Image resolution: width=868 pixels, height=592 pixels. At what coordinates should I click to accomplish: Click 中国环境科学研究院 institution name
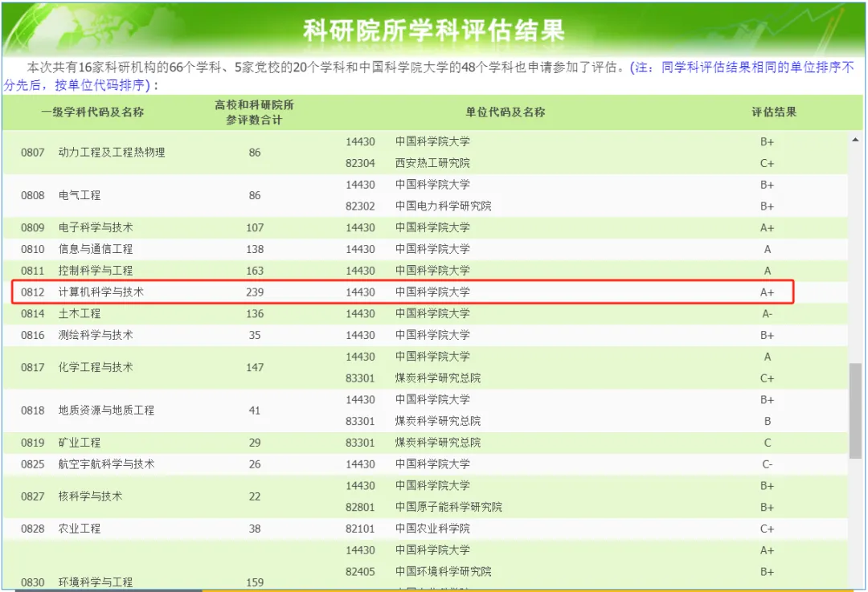pos(443,572)
